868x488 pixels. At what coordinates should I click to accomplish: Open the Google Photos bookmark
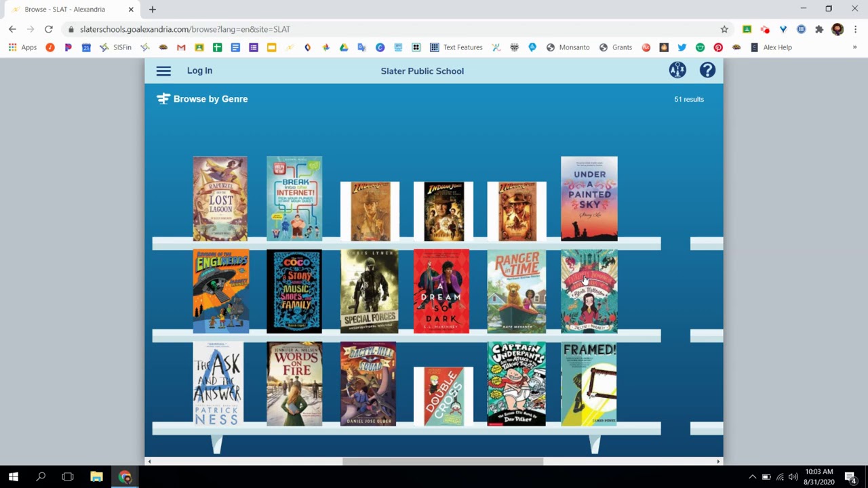(325, 47)
